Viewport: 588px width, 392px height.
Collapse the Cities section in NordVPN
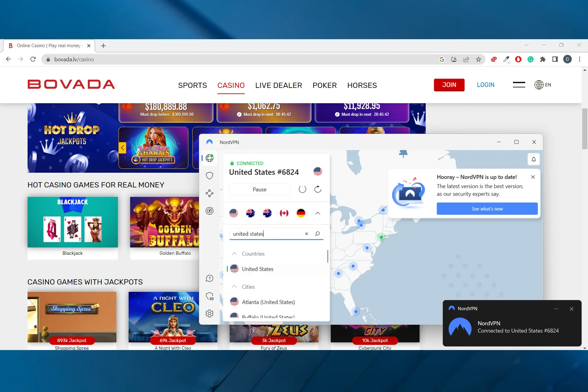click(235, 286)
